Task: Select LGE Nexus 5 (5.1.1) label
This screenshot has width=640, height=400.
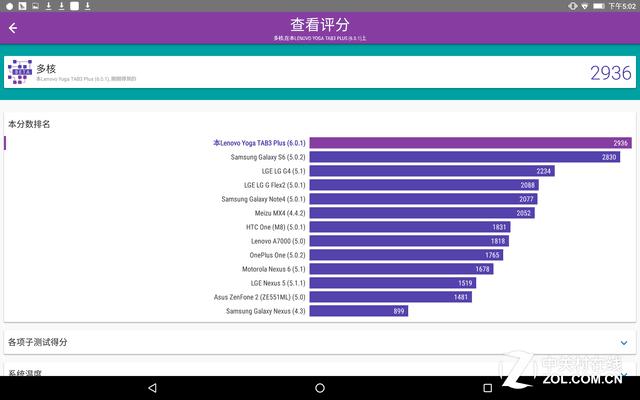Action: click(278, 283)
